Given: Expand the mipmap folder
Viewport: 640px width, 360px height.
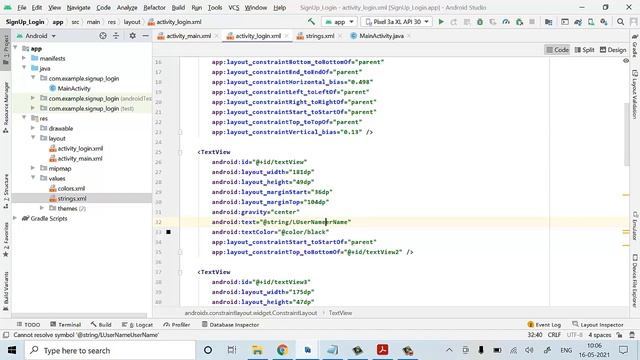Looking at the screenshot, I should [33, 168].
